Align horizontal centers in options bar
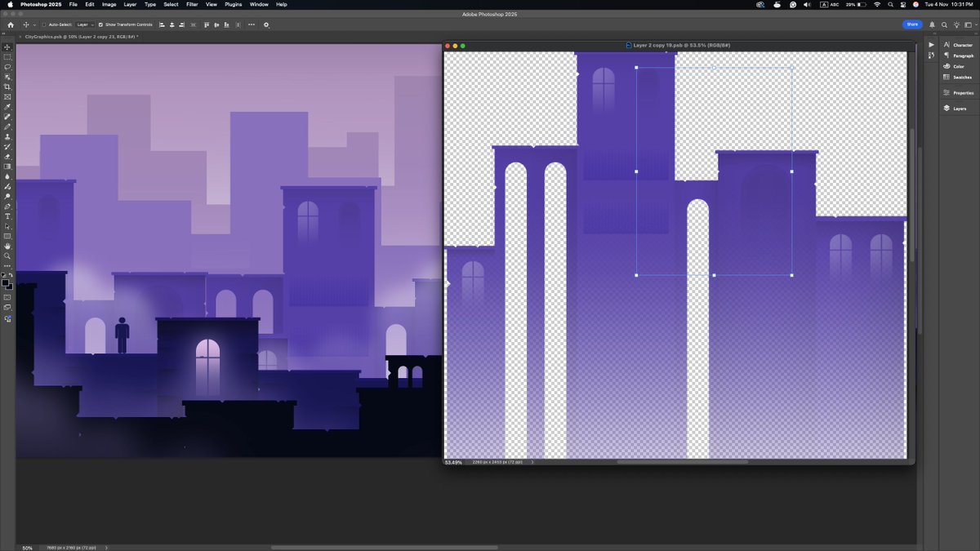The image size is (980, 551). 171,24
